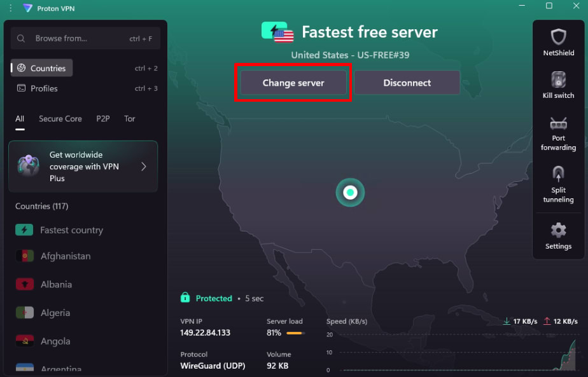Click the upload speed arrow icon
This screenshot has height=377, width=588.
(x=547, y=321)
